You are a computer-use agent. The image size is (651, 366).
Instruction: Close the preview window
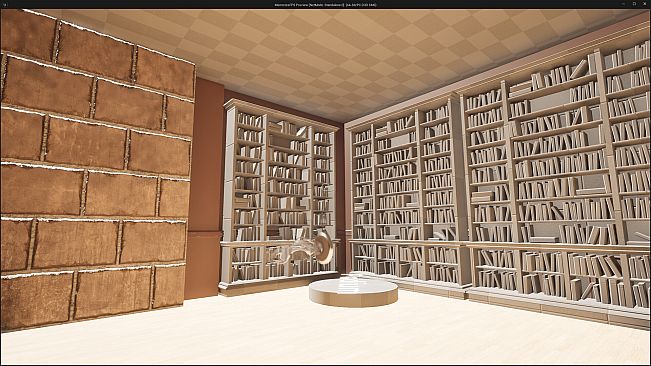(x=644, y=4)
